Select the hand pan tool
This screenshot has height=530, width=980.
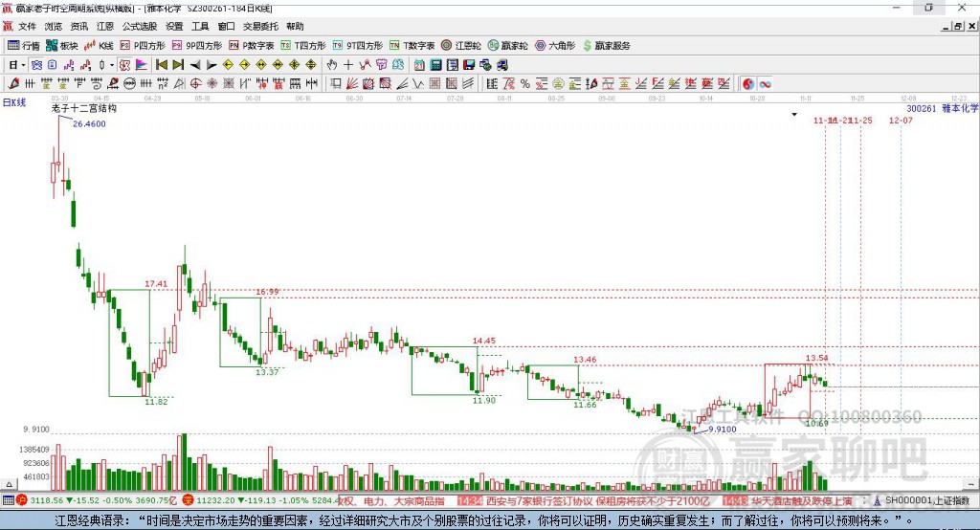(x=332, y=65)
